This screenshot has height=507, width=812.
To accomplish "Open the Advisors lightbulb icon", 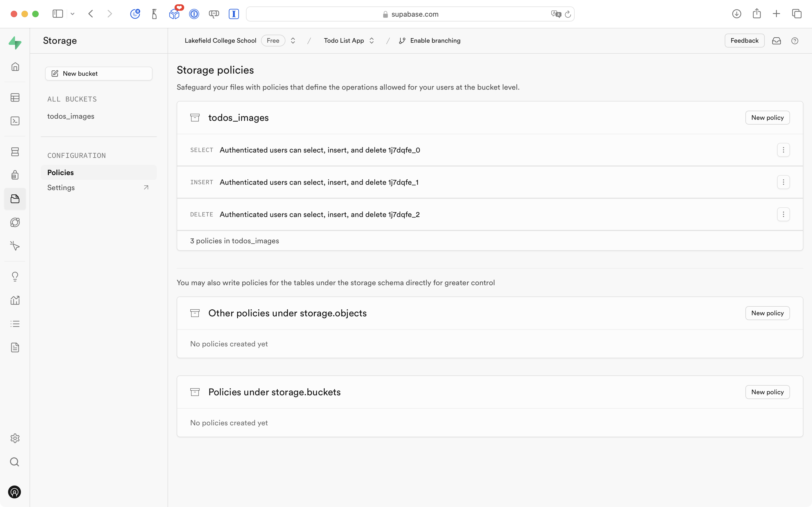I will click(15, 277).
